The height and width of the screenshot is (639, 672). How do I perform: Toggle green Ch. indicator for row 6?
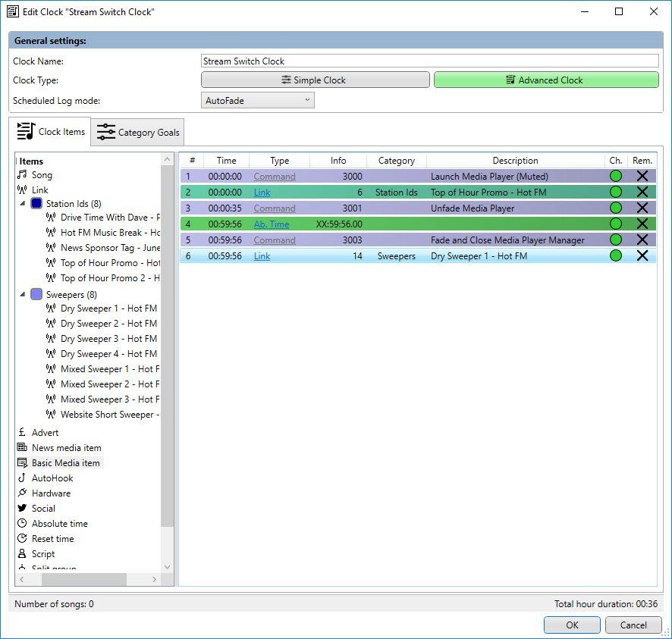coord(615,255)
